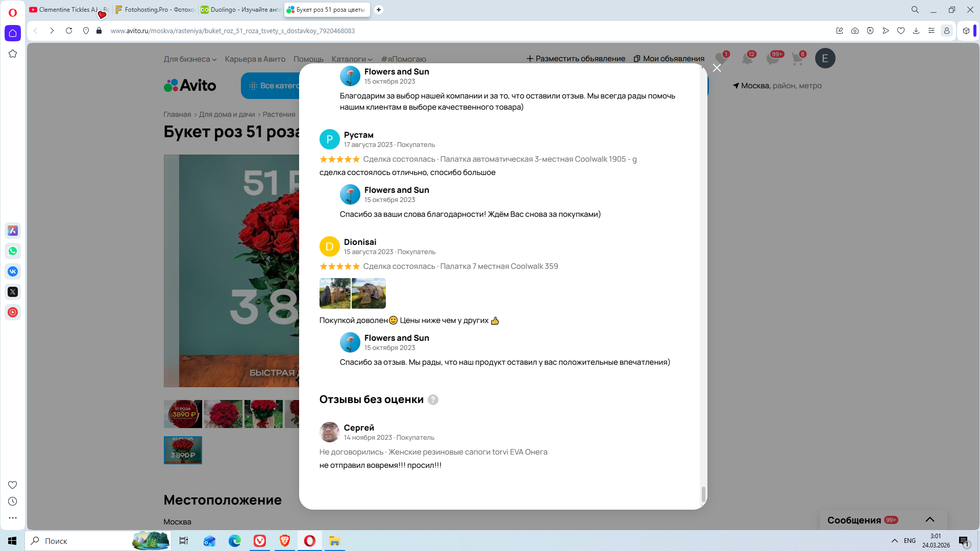Open WhatsApp from the Opera sidebar
Viewport: 980px width, 551px height.
(13, 251)
